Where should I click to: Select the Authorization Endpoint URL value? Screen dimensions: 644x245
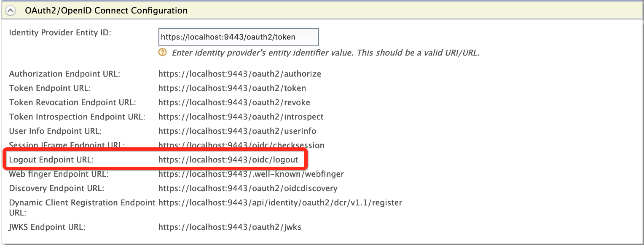[240, 74]
